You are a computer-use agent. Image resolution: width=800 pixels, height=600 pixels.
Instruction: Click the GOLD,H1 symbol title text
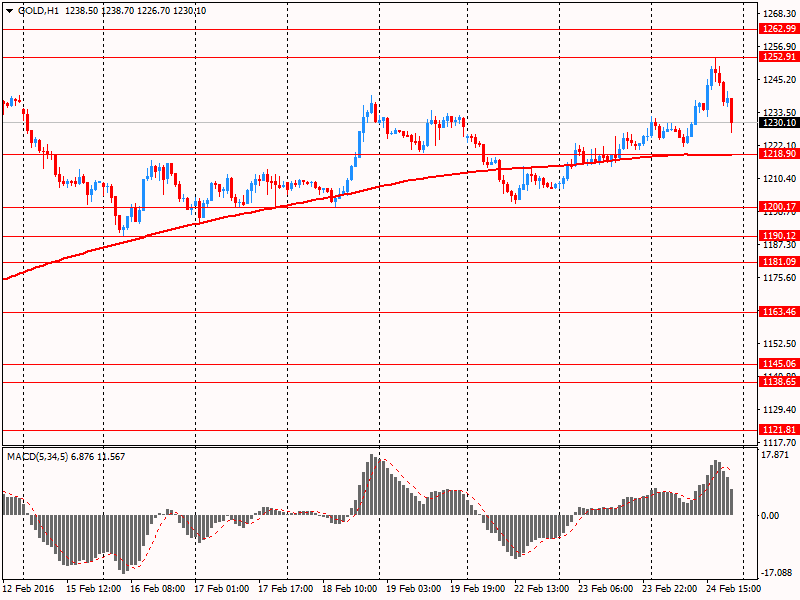point(37,9)
